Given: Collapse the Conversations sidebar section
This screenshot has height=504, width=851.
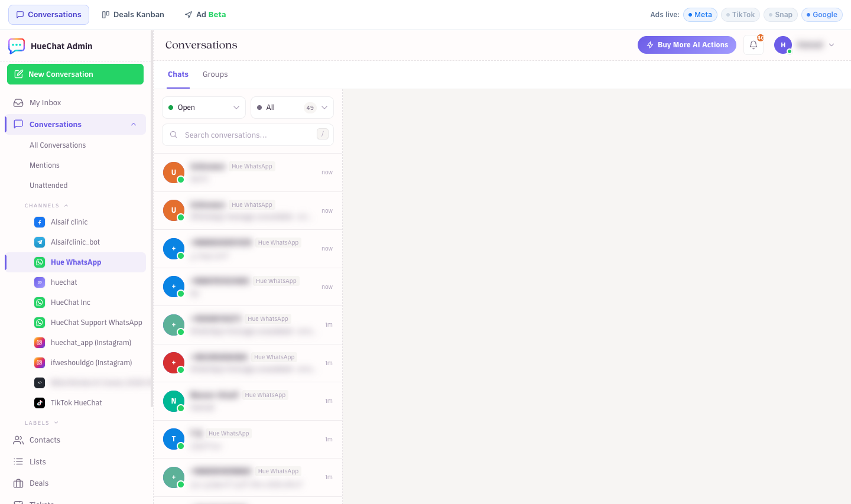Looking at the screenshot, I should pyautogui.click(x=134, y=125).
